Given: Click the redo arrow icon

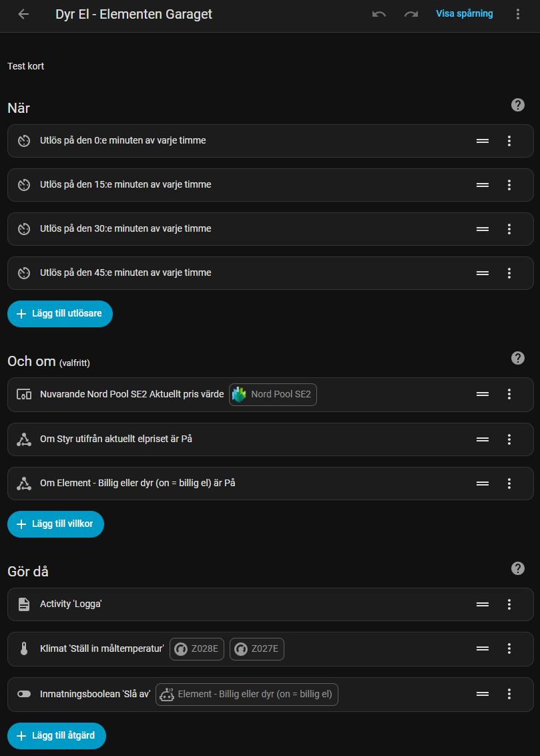Looking at the screenshot, I should pos(411,14).
